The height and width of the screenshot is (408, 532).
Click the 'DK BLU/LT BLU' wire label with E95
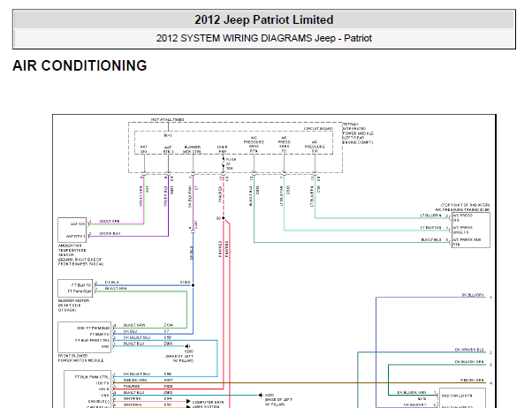(x=137, y=337)
